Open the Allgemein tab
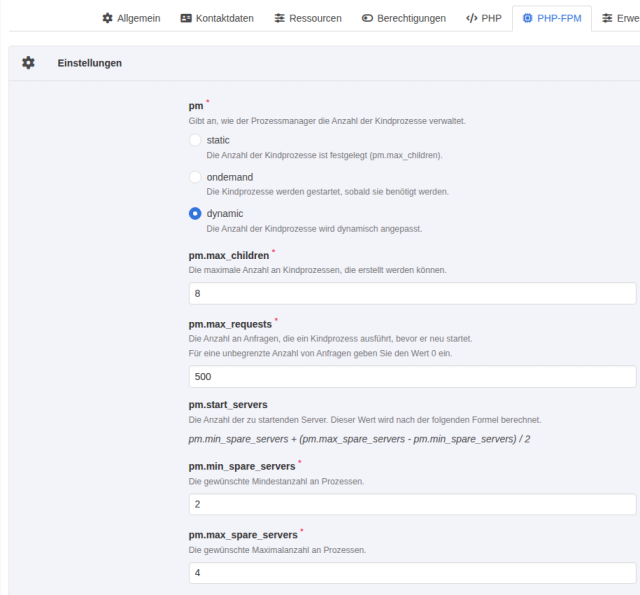Image resolution: width=640 pixels, height=595 pixels. point(131,18)
